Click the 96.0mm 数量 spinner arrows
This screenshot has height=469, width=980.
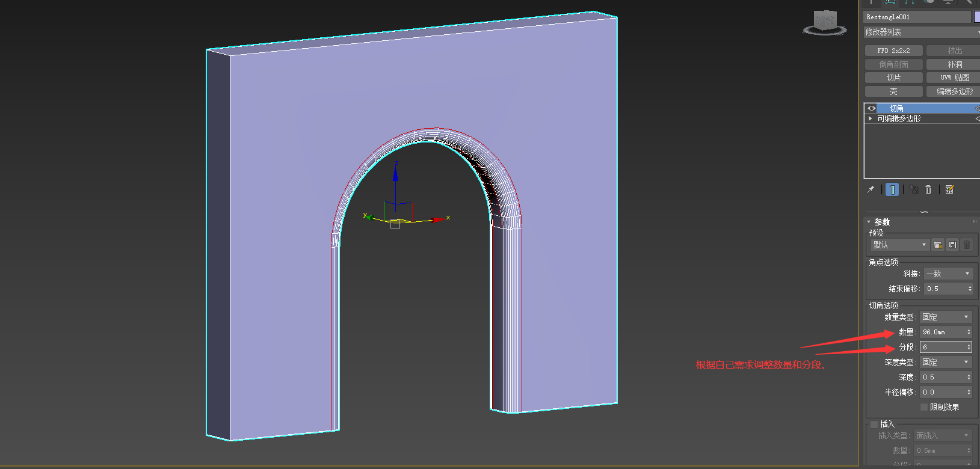969,332
